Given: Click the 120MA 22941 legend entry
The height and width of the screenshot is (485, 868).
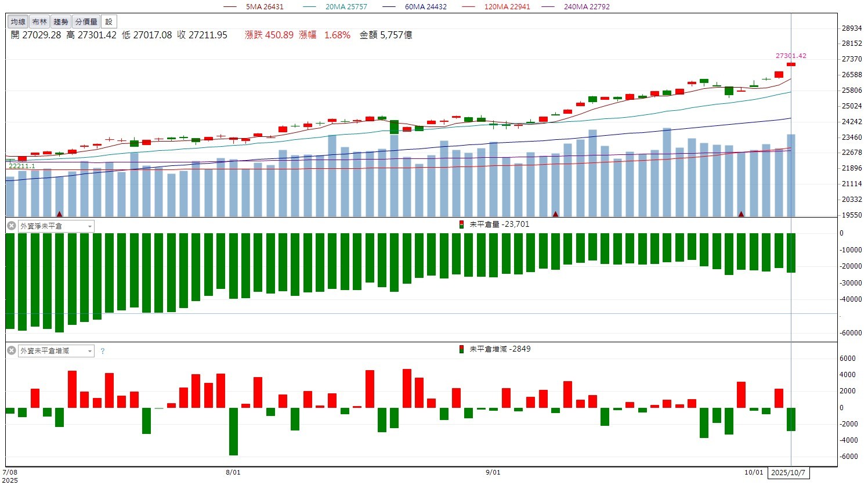Looking at the screenshot, I should 497,7.
